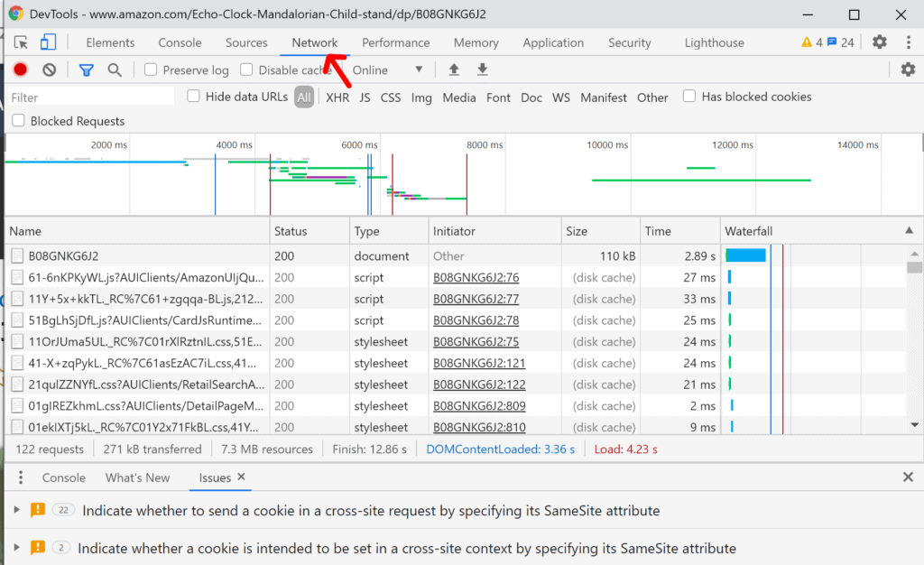Click the file icon for 61-6nKPKyWL.js
924x565 pixels.
pos(18,277)
